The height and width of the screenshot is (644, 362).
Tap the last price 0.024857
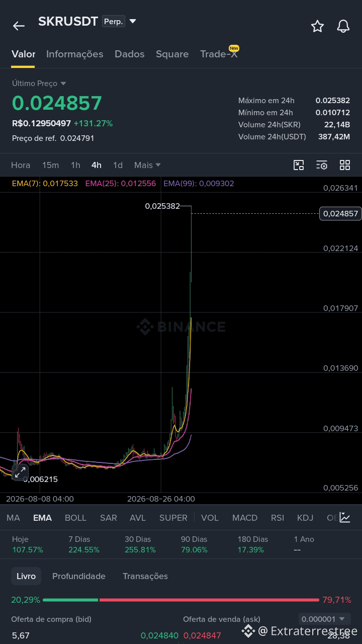pyautogui.click(x=57, y=103)
